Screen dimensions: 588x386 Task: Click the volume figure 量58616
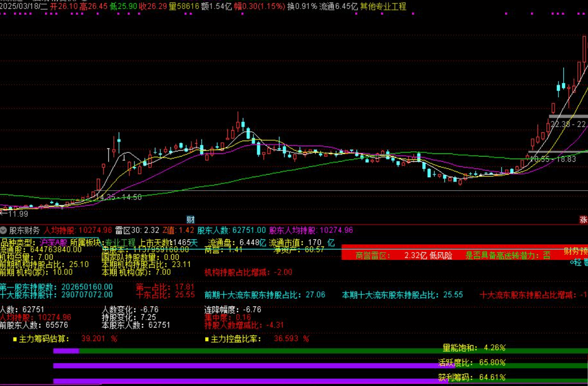click(184, 6)
